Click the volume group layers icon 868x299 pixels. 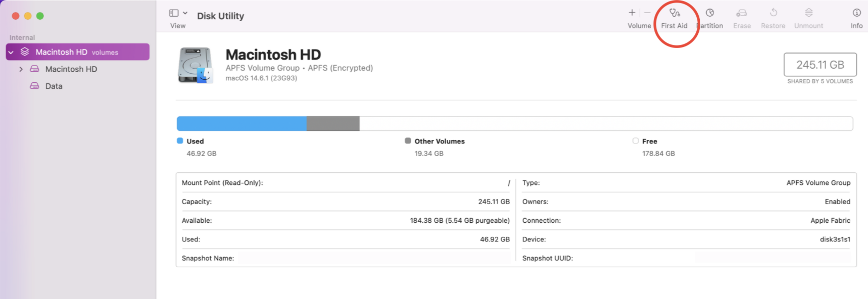coord(25,52)
